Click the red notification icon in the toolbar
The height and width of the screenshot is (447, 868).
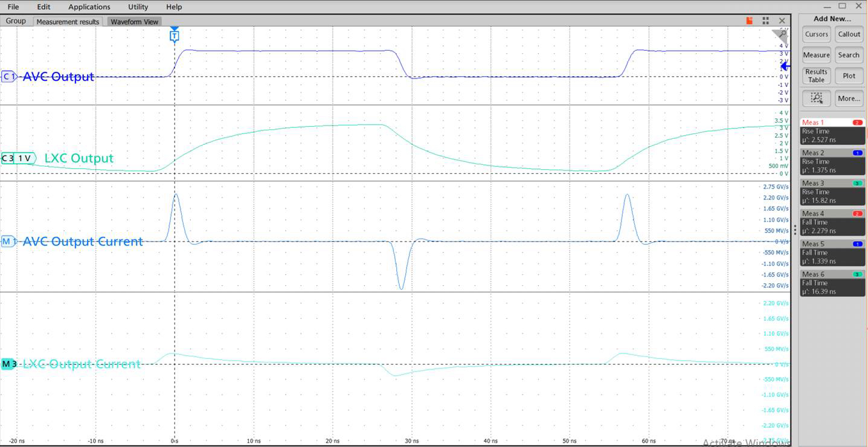748,20
